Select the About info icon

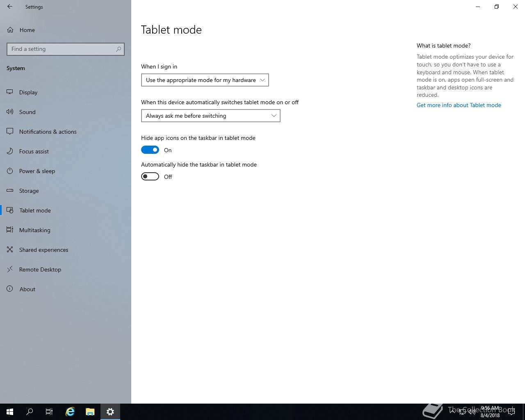tap(10, 289)
